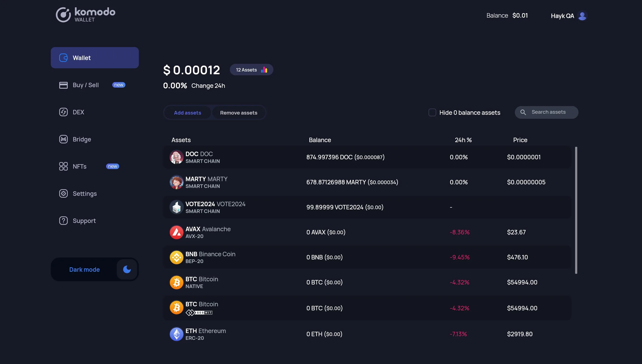Viewport: 642px width, 364px height.
Task: Click the Bridge sidebar icon
Action: coord(63,139)
